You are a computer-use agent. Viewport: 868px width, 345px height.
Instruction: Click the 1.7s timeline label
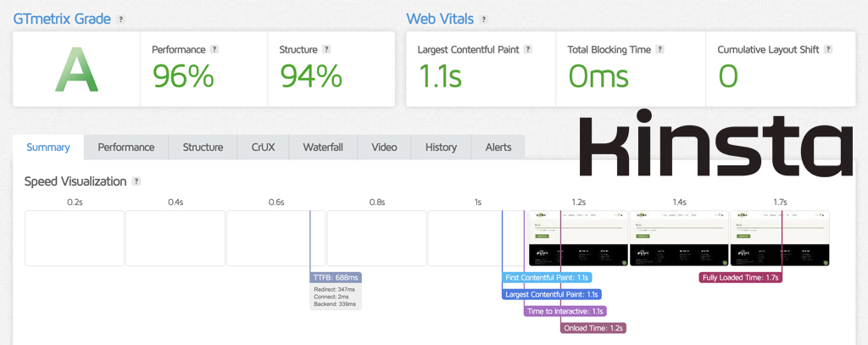click(x=780, y=203)
